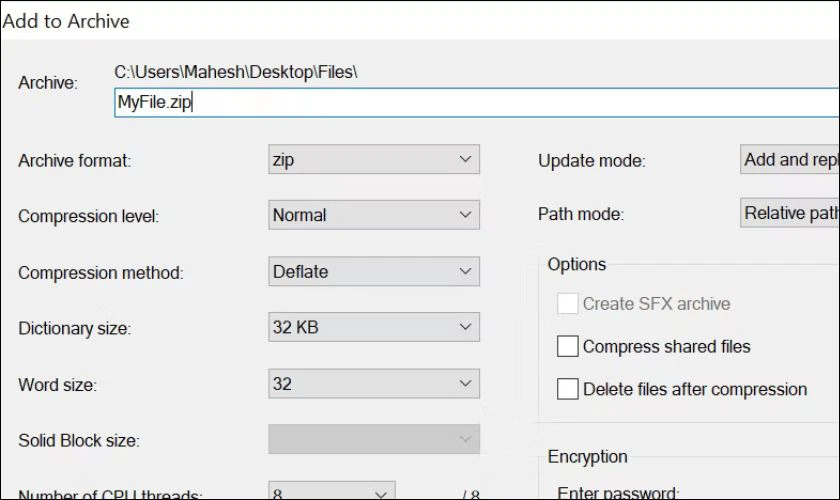840x500 pixels.
Task: Click the disabled Solid Block size dropdown
Action: point(374,439)
